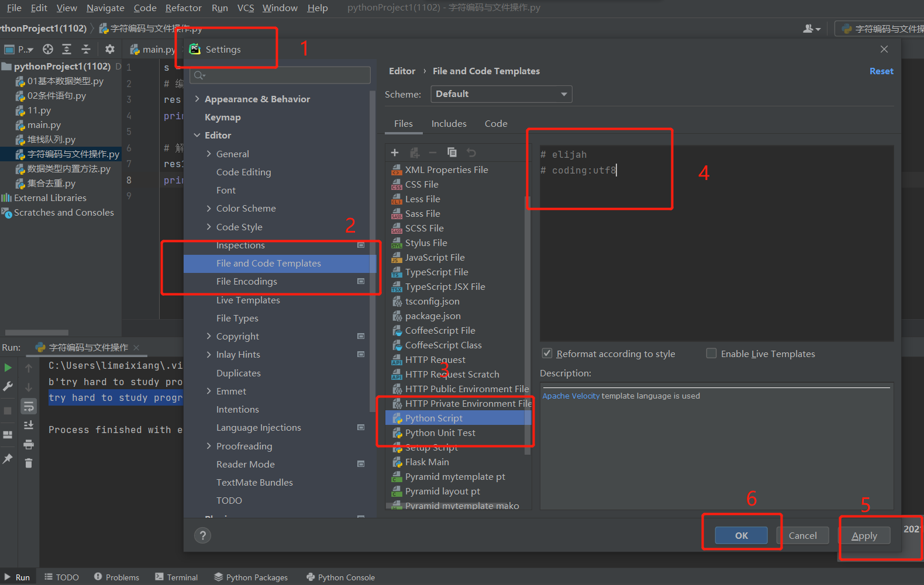This screenshot has width=924, height=585.
Task: Open the Python Console tool window
Action: point(341,577)
